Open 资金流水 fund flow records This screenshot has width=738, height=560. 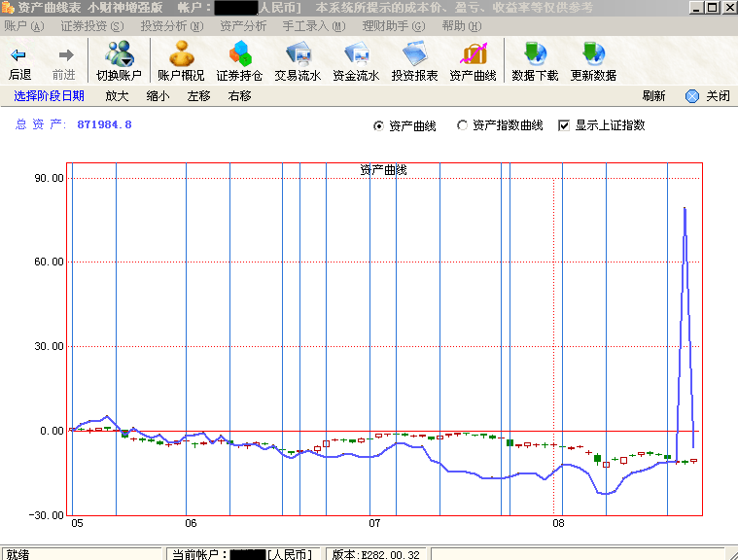coord(356,55)
